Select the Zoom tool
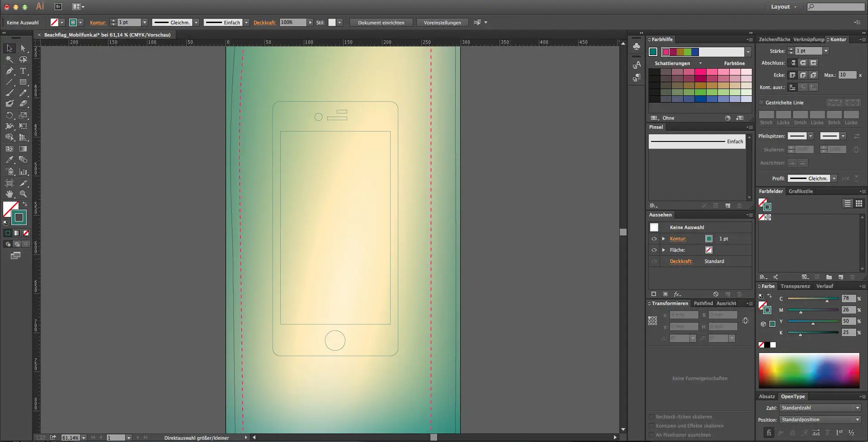 coord(23,194)
